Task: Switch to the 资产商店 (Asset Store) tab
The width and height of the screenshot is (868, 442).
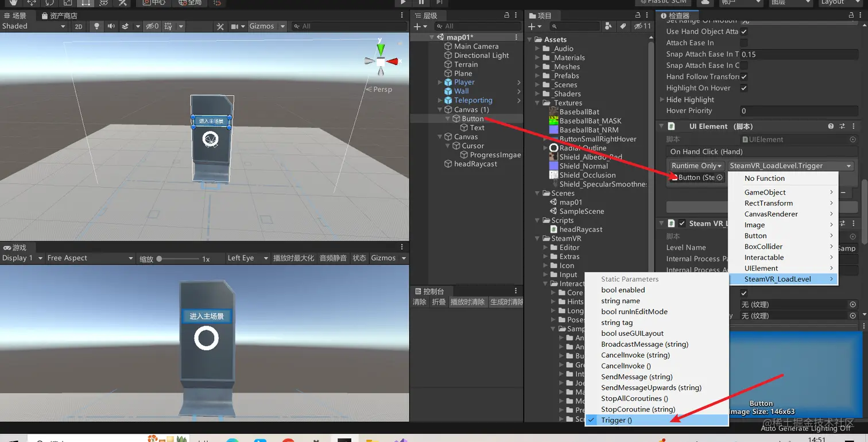Action: [x=59, y=15]
